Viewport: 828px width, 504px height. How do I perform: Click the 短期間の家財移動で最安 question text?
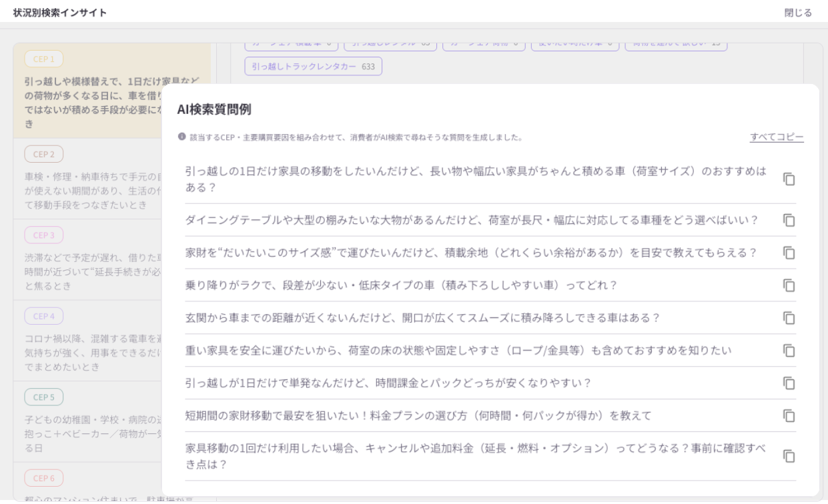418,416
